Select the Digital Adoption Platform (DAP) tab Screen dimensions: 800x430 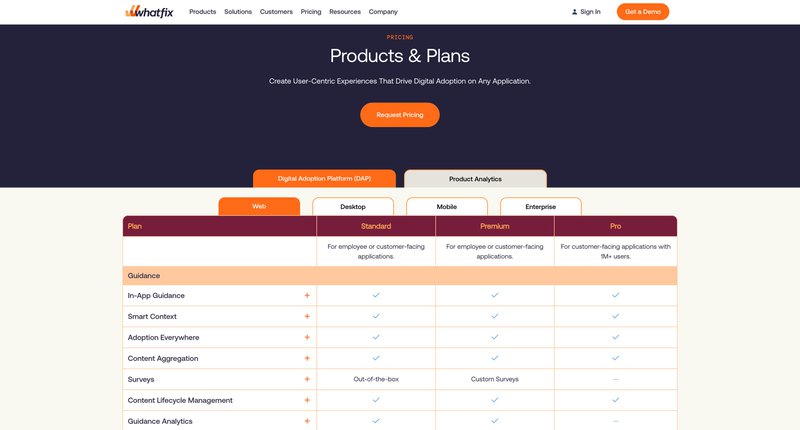[324, 179]
